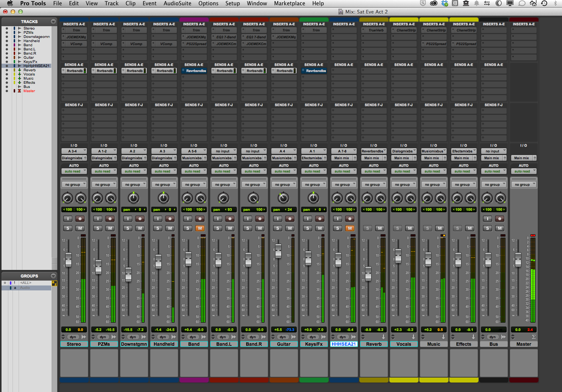Click Effects track down-arrow icon

tap(473, 337)
